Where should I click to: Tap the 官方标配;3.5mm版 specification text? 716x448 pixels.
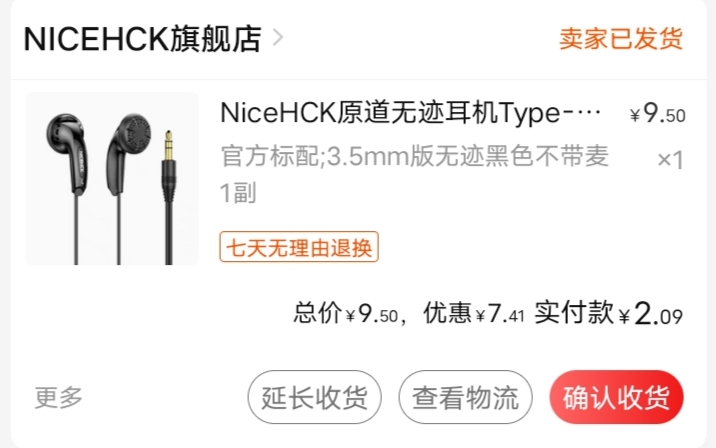point(414,156)
